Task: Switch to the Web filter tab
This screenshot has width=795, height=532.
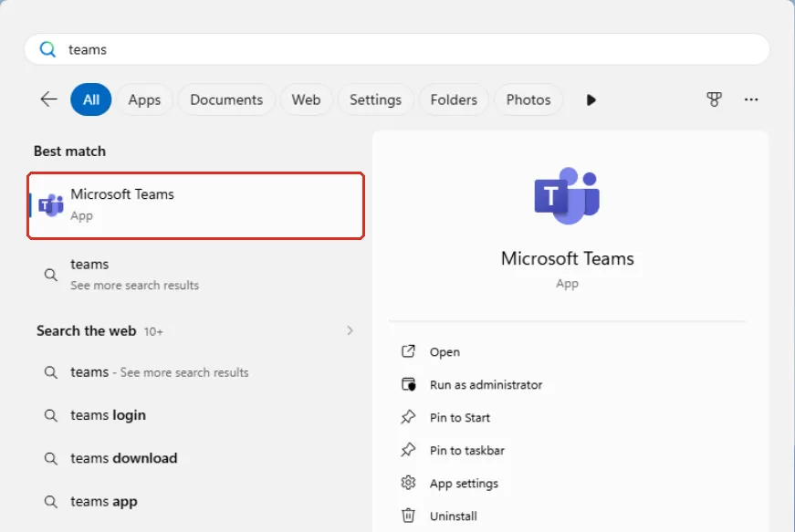Action: [x=306, y=99]
